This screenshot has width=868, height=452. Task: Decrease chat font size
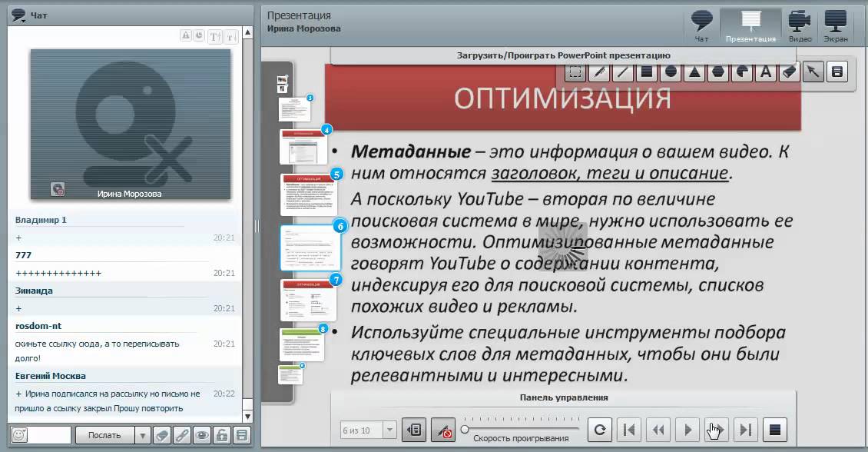(231, 37)
